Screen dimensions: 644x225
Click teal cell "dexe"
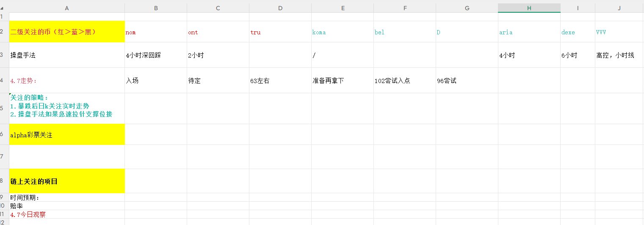click(x=578, y=32)
